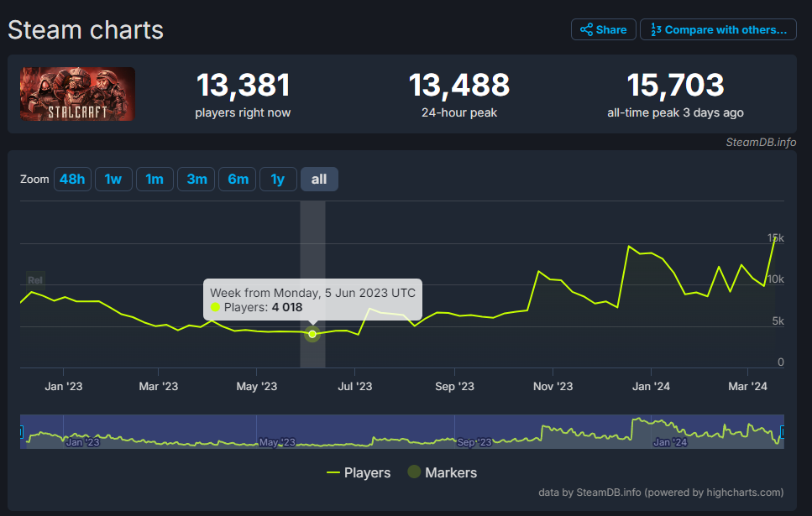Click the 13,381 players right now value
Image resolution: width=812 pixels, height=516 pixels.
point(243,85)
